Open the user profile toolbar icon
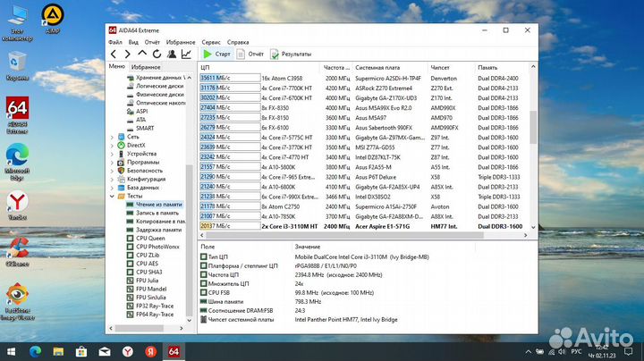Viewport: 644px width, 361px height. click(172, 54)
